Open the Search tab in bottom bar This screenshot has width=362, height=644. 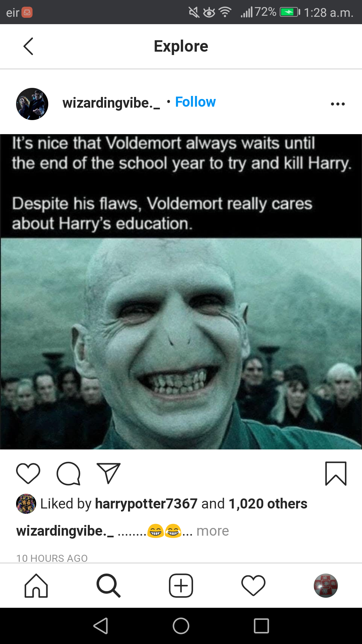point(108,586)
